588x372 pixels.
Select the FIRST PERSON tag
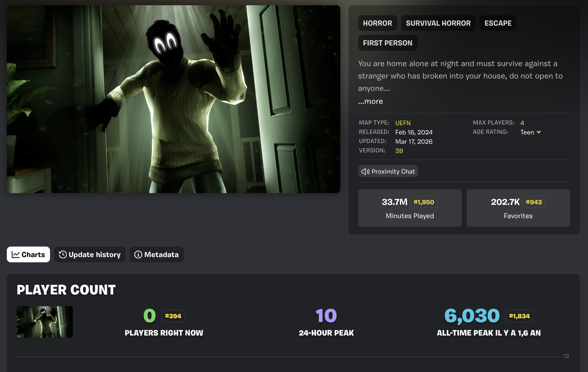click(388, 43)
